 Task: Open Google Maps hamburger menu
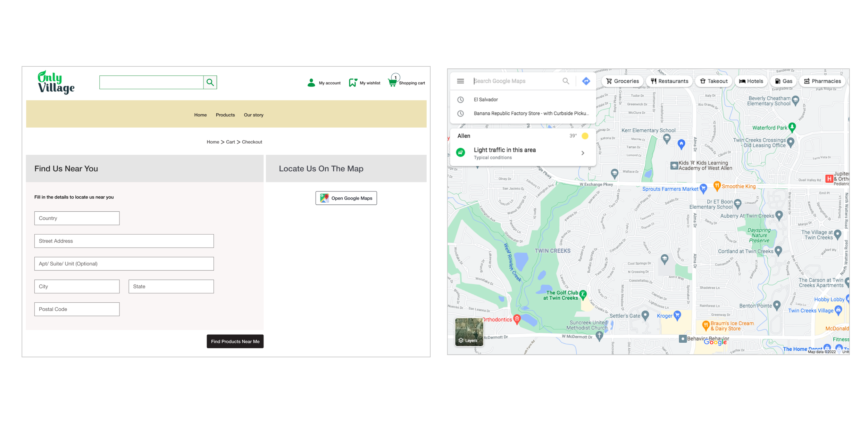(460, 81)
